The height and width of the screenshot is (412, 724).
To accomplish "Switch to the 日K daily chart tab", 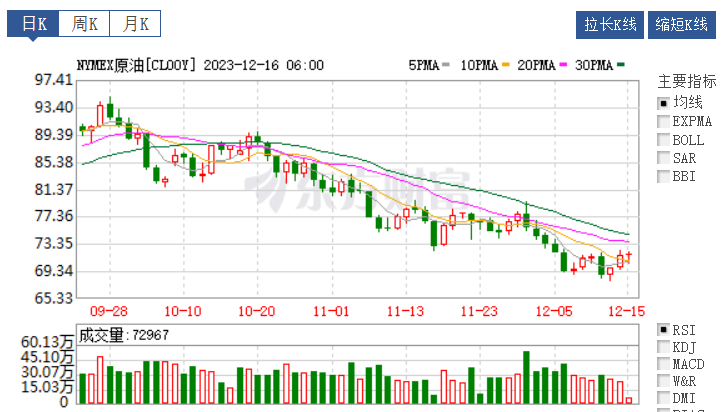I will (32, 24).
